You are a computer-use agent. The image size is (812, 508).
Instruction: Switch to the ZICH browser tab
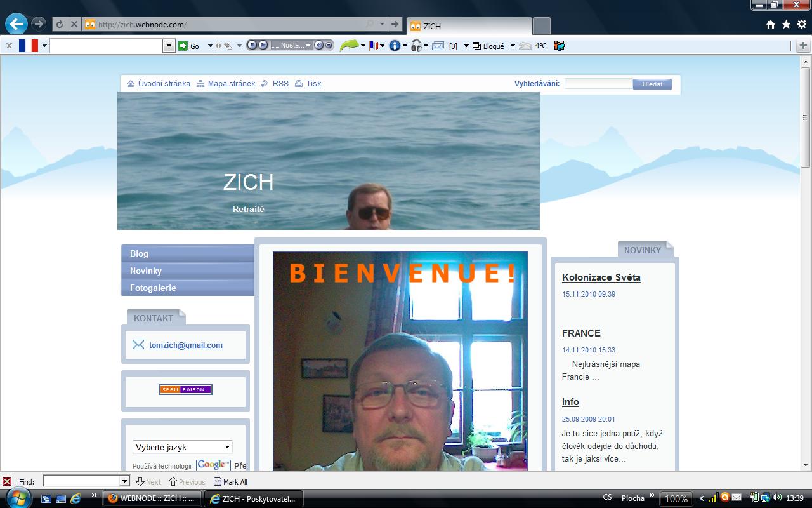(469, 26)
